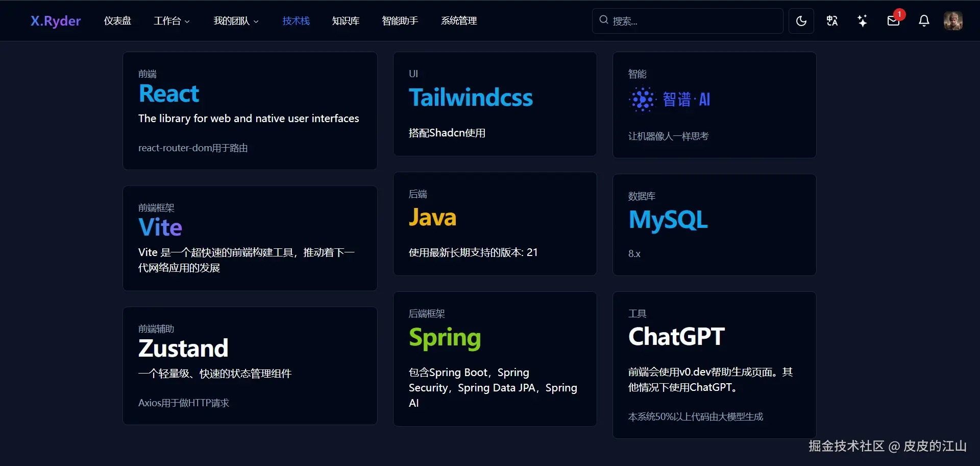Viewport: 980px width, 466px height.
Task: Click the MySQL version text '8.x'
Action: [634, 254]
